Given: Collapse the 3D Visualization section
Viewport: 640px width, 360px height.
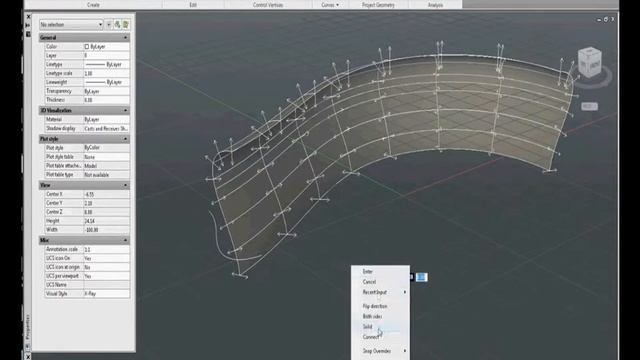Looking at the screenshot, I should (x=126, y=111).
